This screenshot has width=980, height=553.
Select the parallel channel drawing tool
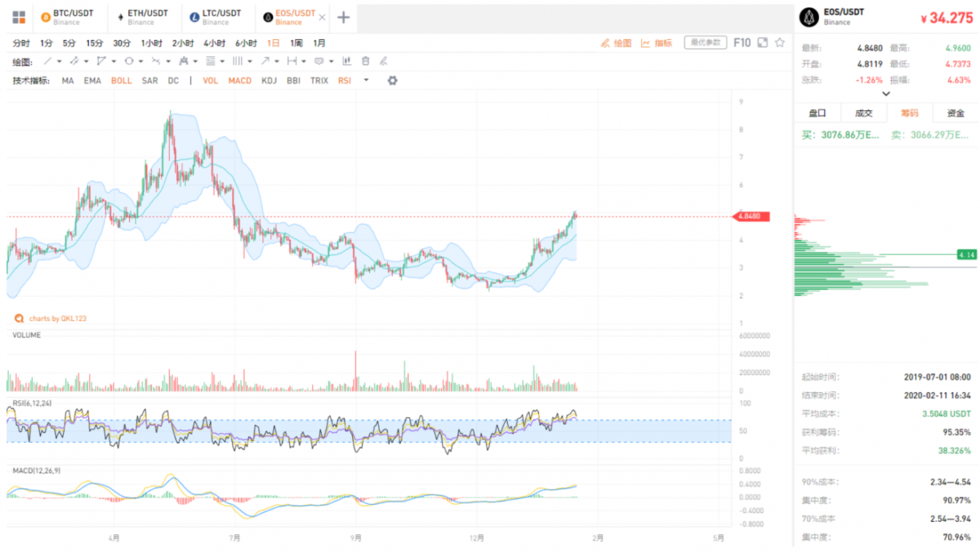(73, 60)
